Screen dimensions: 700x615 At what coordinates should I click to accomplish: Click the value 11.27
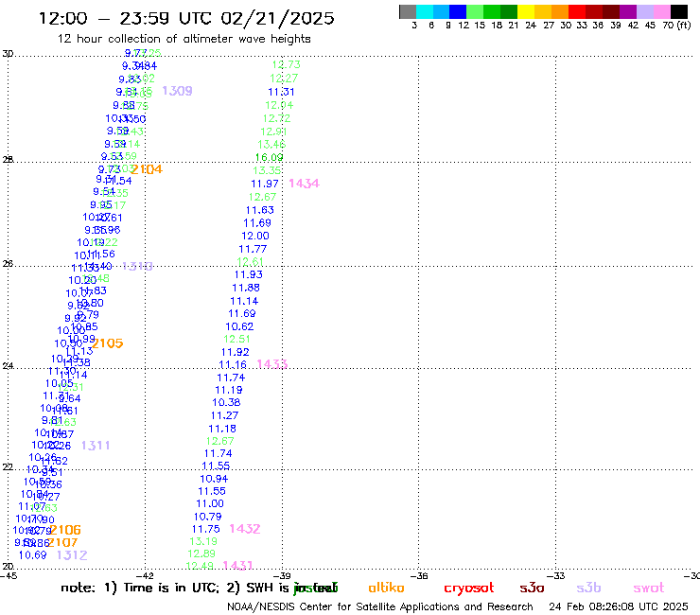[224, 415]
